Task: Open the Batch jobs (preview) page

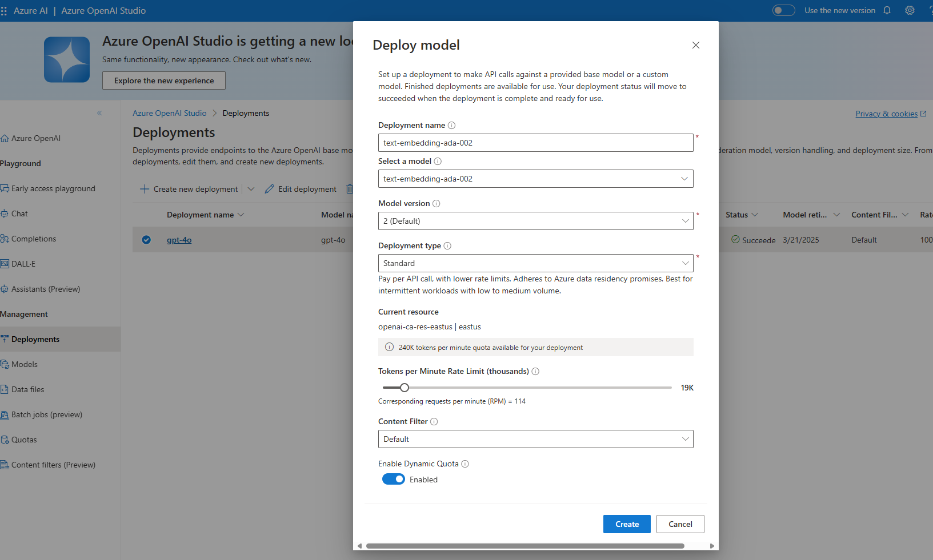Action: click(x=47, y=414)
